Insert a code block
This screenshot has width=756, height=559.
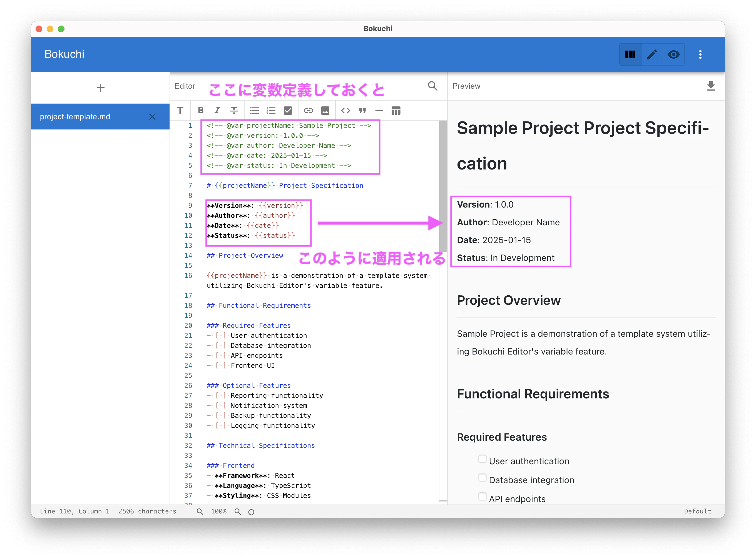point(345,111)
